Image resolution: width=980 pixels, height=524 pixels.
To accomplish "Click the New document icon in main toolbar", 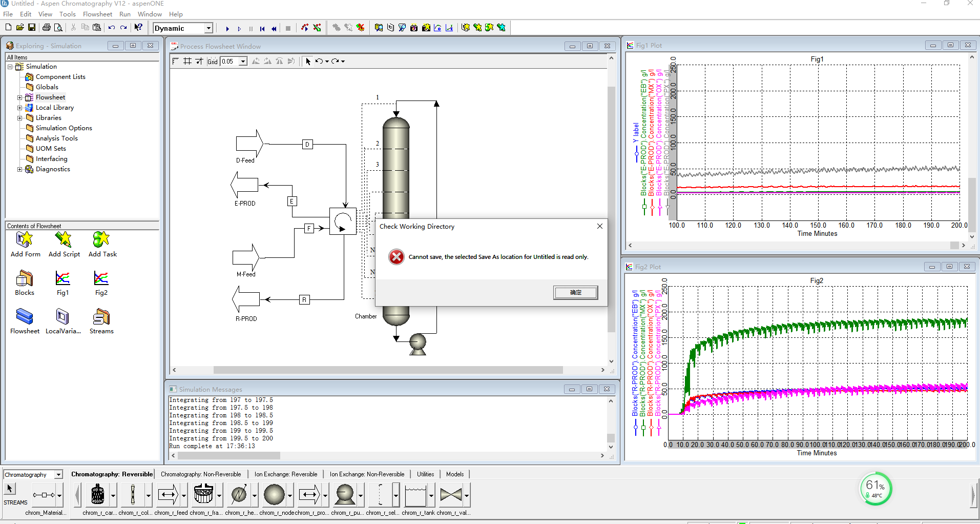I will (x=8, y=28).
